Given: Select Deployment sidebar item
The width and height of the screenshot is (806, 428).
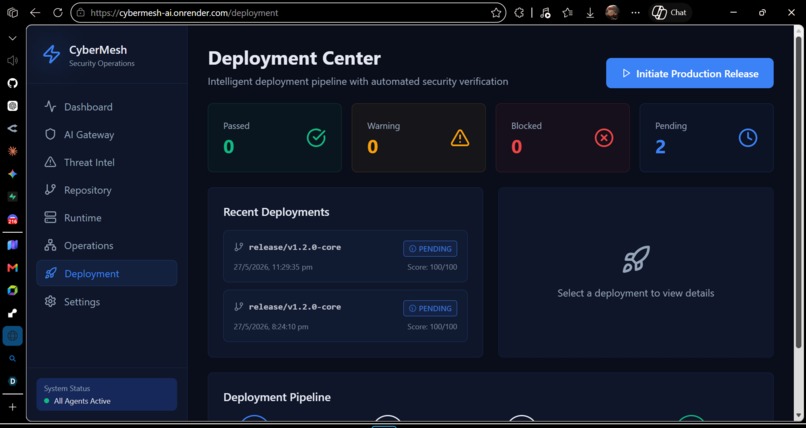Looking at the screenshot, I should (x=106, y=273).
